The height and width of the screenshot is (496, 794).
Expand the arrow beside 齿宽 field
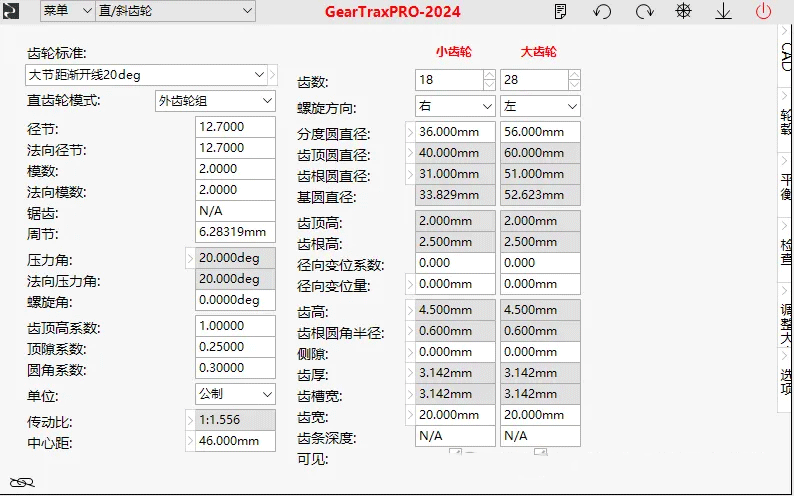tap(410, 415)
